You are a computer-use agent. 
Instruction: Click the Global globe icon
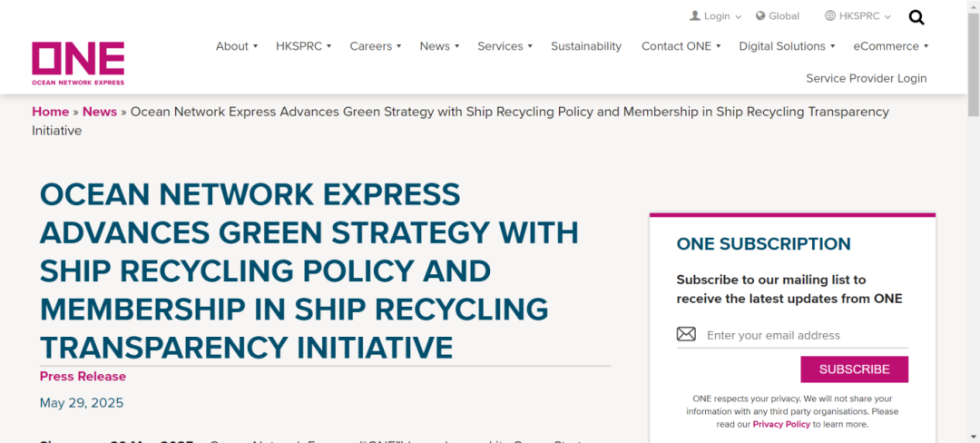coord(759,16)
